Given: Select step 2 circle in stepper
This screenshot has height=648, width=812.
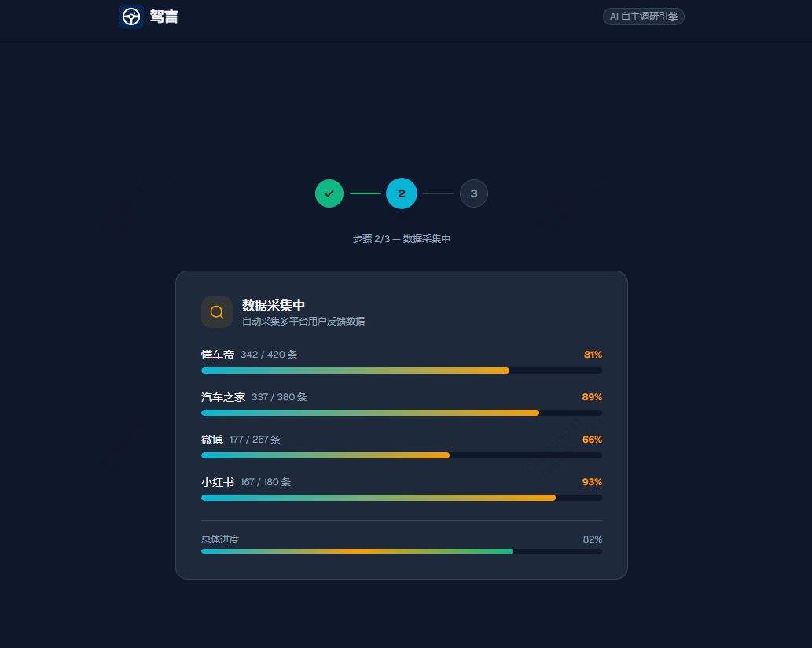Looking at the screenshot, I should (x=402, y=193).
